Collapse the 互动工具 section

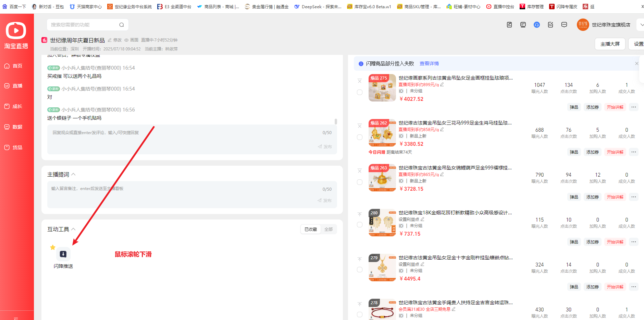[73, 229]
